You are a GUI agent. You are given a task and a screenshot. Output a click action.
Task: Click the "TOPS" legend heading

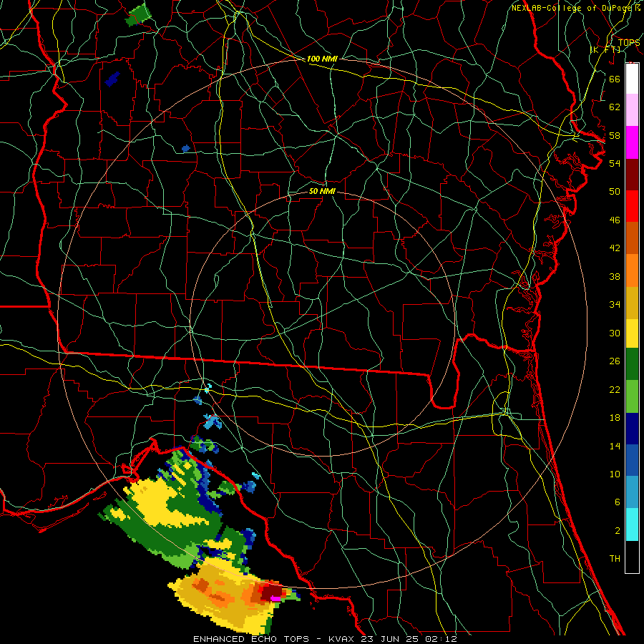point(629,43)
